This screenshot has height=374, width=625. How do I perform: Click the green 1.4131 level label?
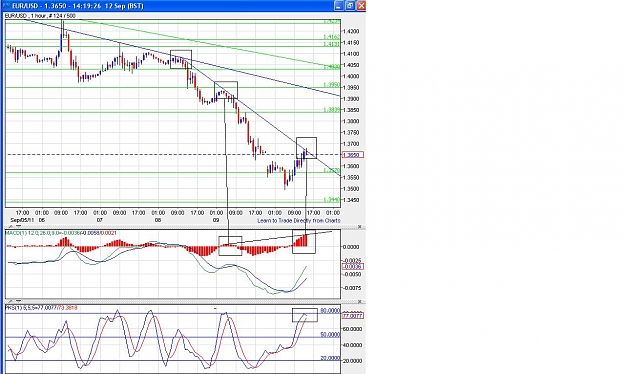click(x=331, y=43)
